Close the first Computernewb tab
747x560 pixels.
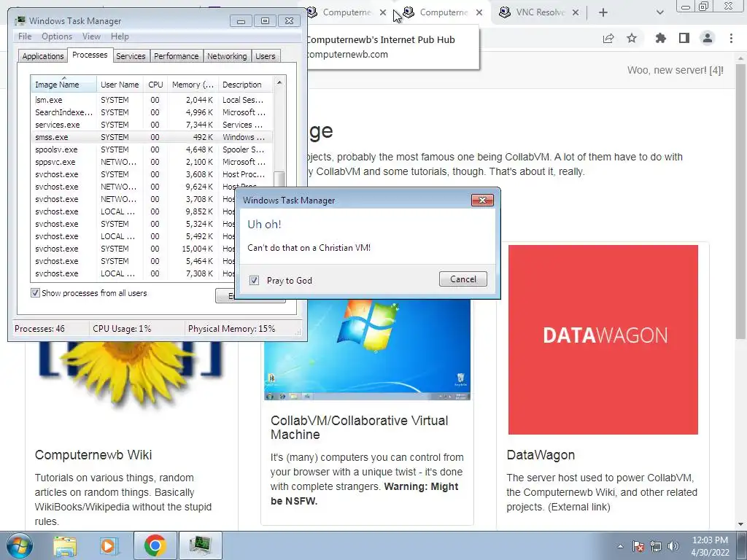point(383,13)
